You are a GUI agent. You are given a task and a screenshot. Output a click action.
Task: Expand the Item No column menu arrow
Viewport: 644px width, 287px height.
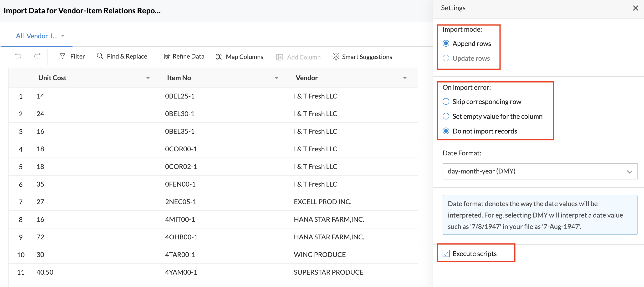(x=276, y=78)
